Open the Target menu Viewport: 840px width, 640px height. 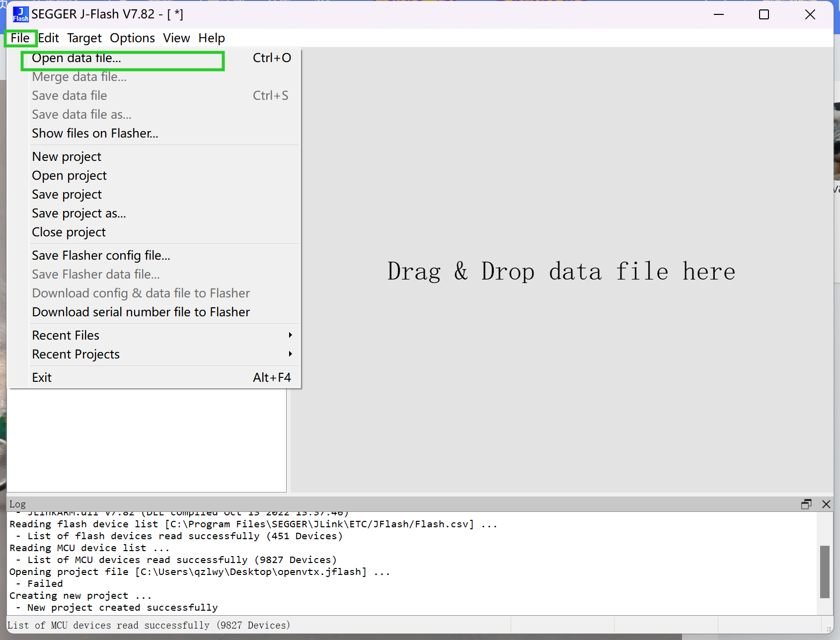tap(84, 38)
